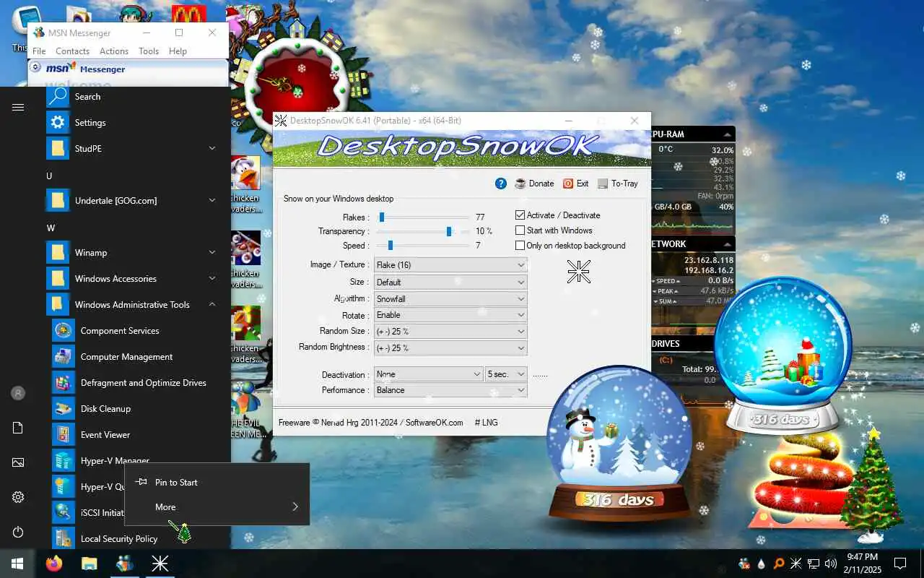Open Documents icon in Start sidebar
This screenshot has height=578, width=924.
18,428
